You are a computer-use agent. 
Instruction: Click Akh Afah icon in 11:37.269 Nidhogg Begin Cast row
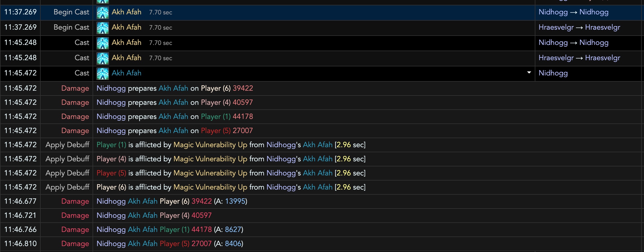tap(103, 12)
